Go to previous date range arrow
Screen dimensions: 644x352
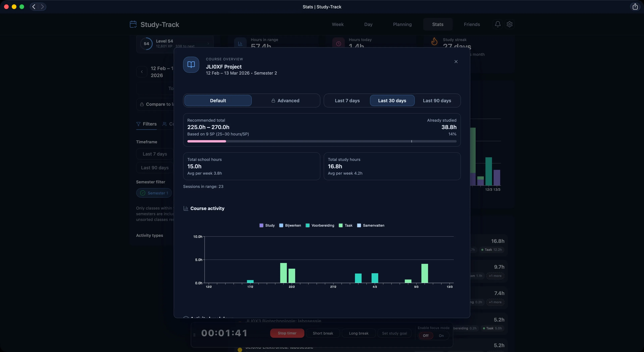tap(142, 72)
